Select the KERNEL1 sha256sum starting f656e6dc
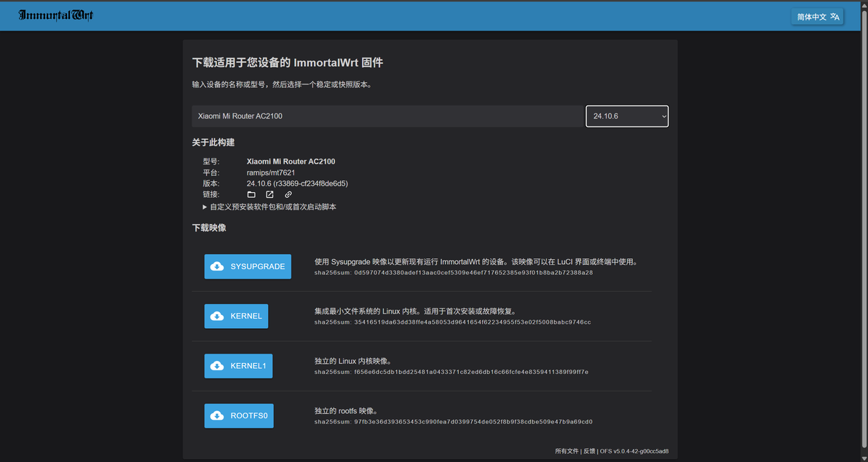The height and width of the screenshot is (462, 868). pos(451,373)
